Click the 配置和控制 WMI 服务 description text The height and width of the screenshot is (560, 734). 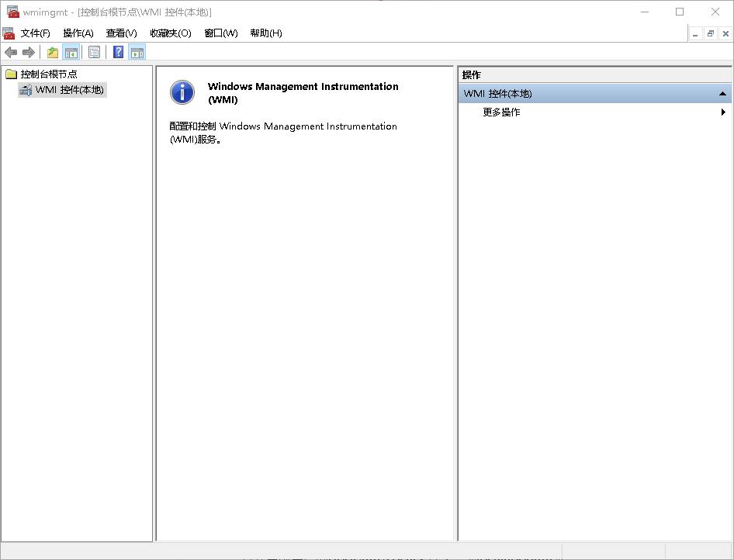point(282,133)
